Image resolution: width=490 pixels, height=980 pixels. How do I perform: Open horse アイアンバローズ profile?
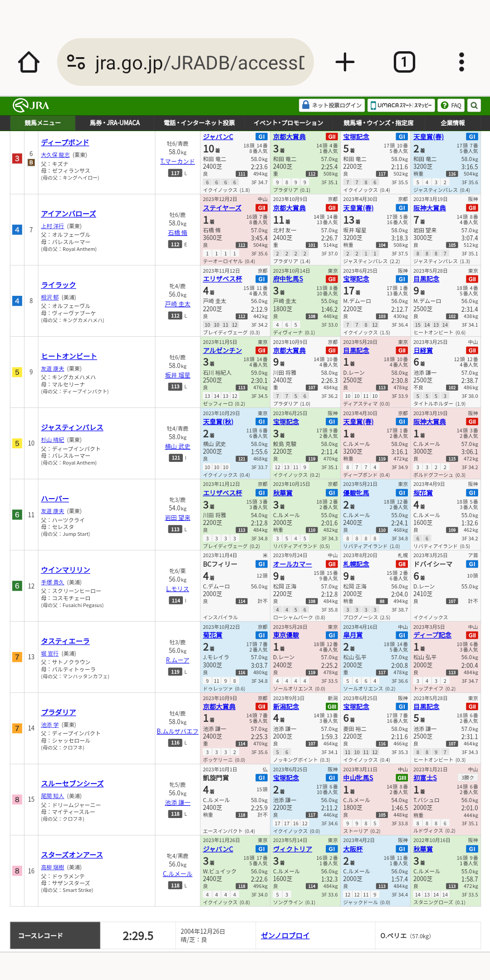[69, 214]
